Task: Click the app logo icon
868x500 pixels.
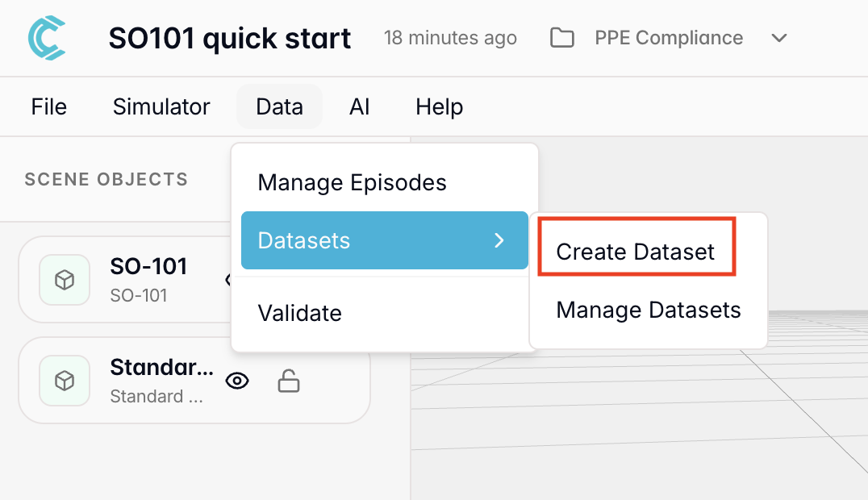Action: point(46,38)
